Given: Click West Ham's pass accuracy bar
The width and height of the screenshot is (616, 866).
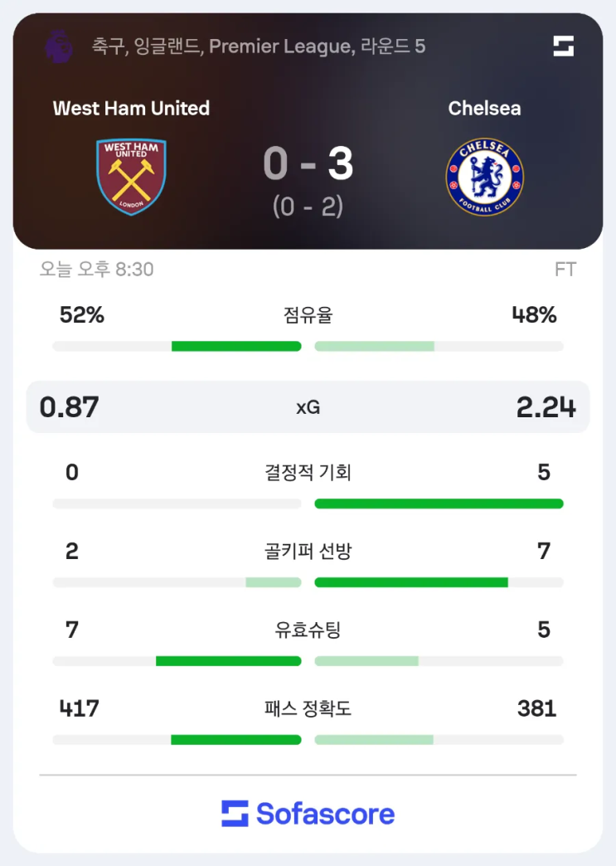Looking at the screenshot, I should (236, 740).
